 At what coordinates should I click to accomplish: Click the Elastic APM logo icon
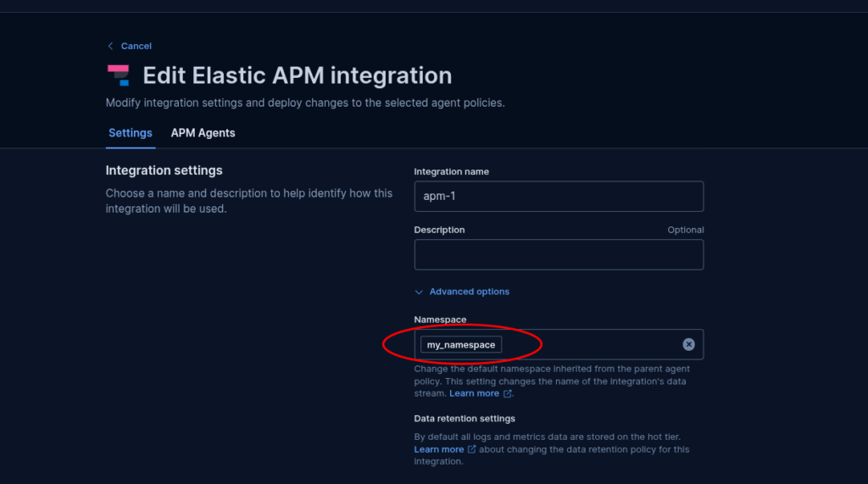[119, 75]
